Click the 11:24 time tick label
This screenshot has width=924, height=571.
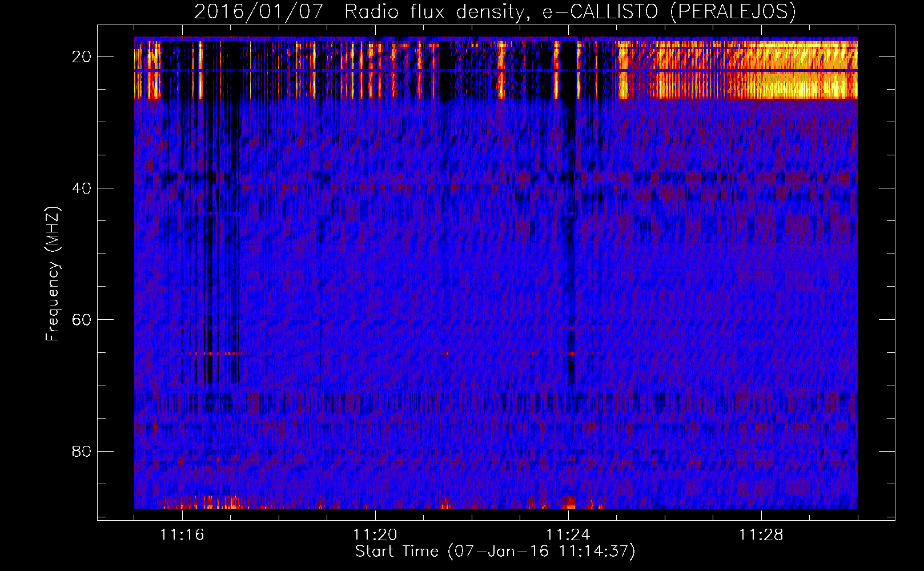click(x=568, y=534)
